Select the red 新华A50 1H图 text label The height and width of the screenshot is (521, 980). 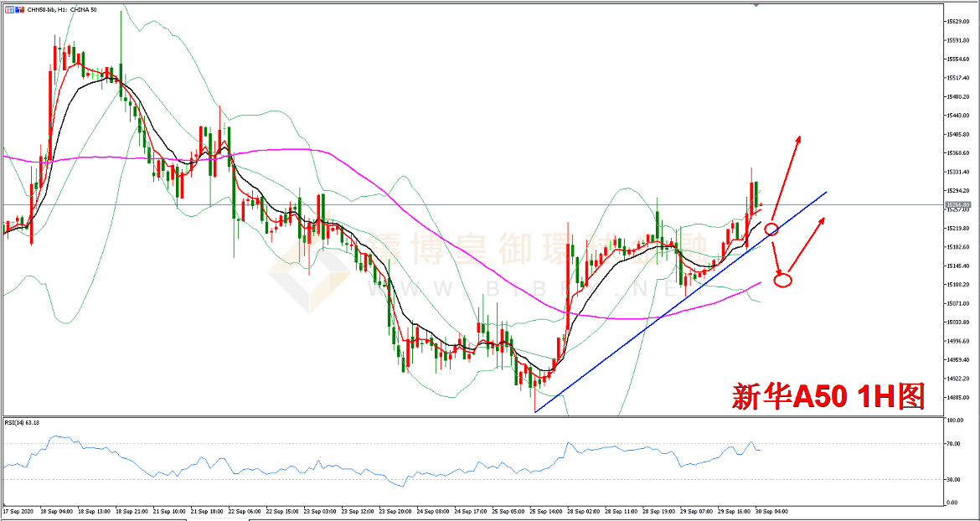pos(828,396)
